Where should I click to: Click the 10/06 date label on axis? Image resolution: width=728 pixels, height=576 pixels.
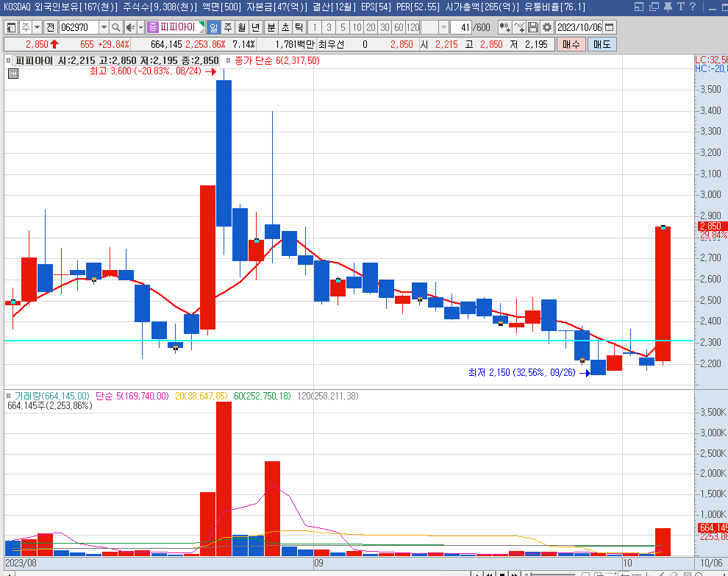tap(711, 563)
